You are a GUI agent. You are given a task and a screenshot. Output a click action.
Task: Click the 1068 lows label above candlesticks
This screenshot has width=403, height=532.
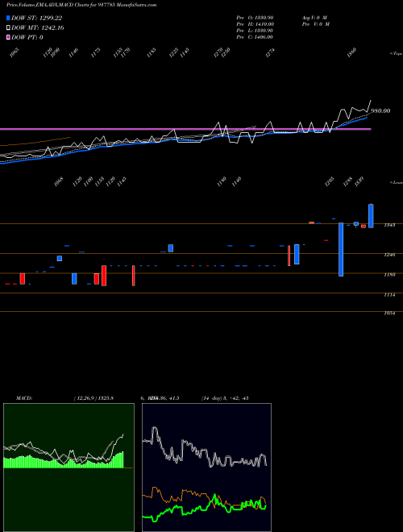click(x=59, y=182)
